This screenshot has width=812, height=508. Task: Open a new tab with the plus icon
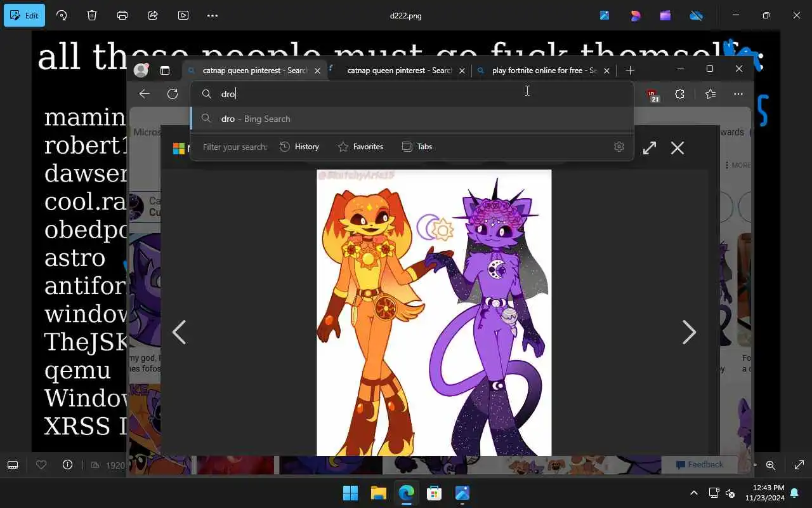630,70
